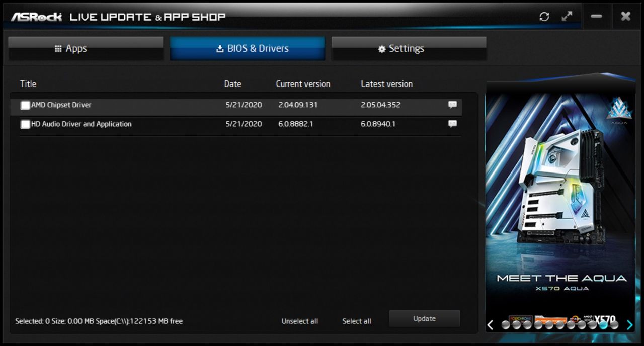
Task: Switch to the Apps tab
Action: 86,49
